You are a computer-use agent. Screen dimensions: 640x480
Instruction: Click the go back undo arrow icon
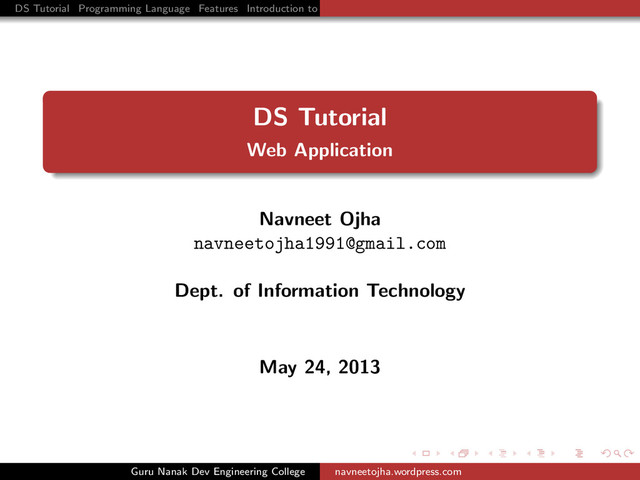tap(606, 453)
